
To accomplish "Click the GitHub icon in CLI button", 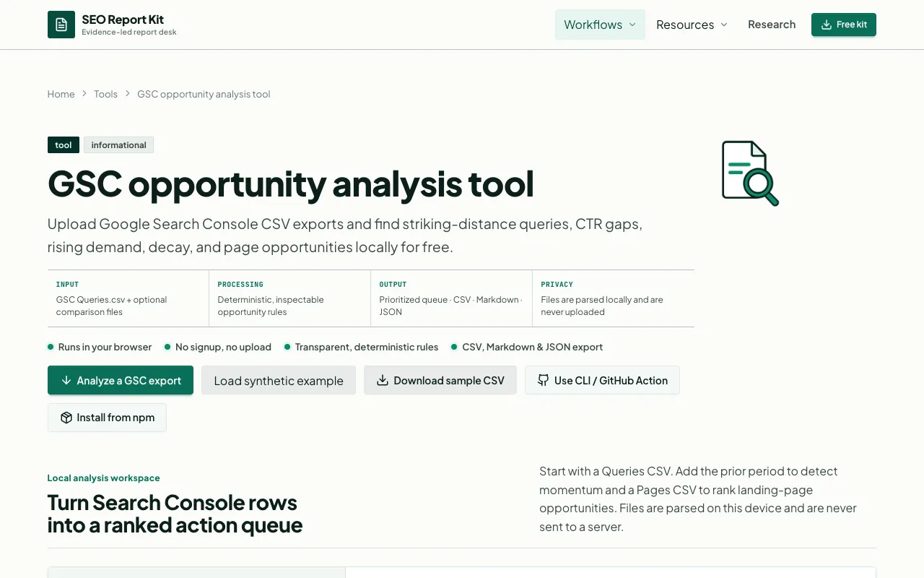I will coord(544,380).
